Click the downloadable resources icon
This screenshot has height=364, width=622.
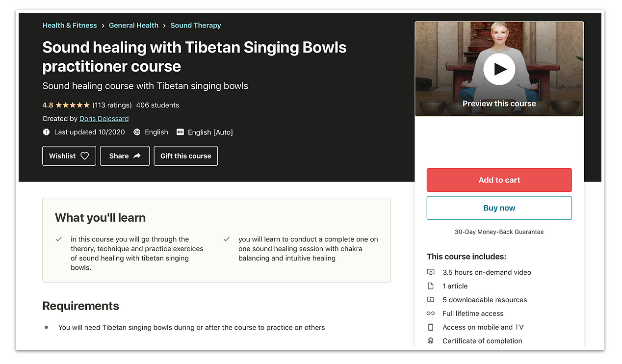pos(431,300)
